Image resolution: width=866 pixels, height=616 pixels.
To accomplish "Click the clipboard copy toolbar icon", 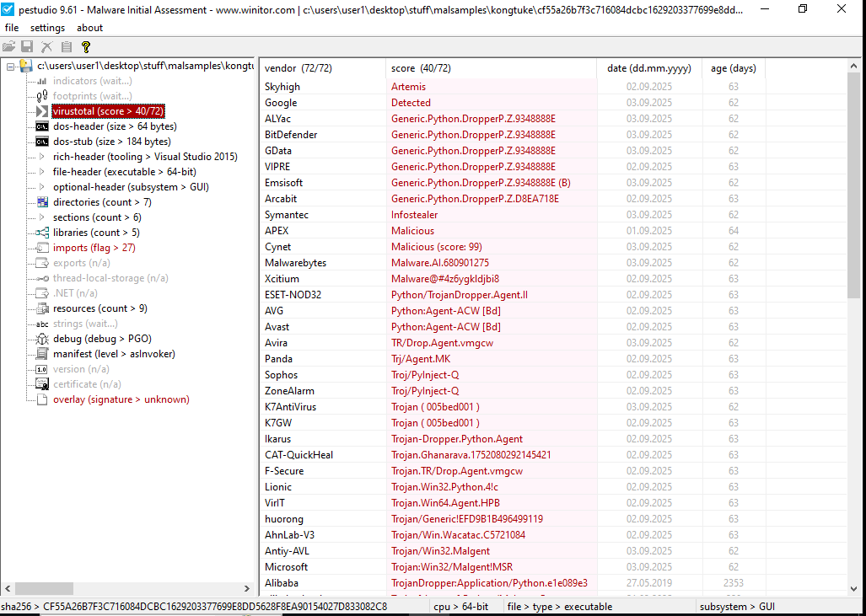I will coord(67,47).
